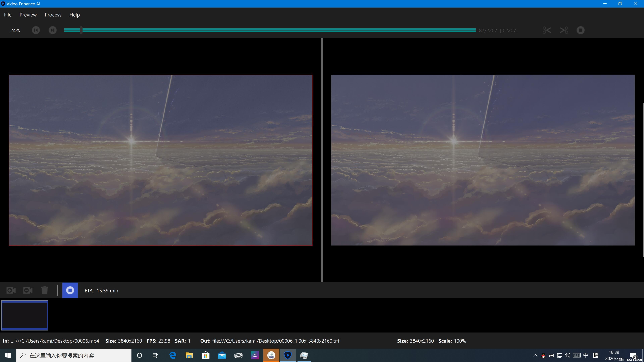Click the top-right stop preview icon
The width and height of the screenshot is (644, 362).
tap(580, 30)
